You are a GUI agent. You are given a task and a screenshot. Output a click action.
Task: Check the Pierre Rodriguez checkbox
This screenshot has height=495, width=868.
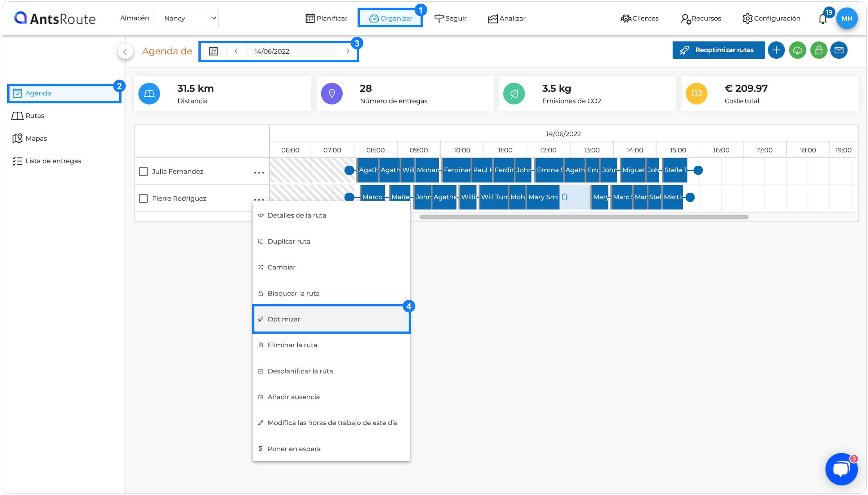tap(143, 199)
